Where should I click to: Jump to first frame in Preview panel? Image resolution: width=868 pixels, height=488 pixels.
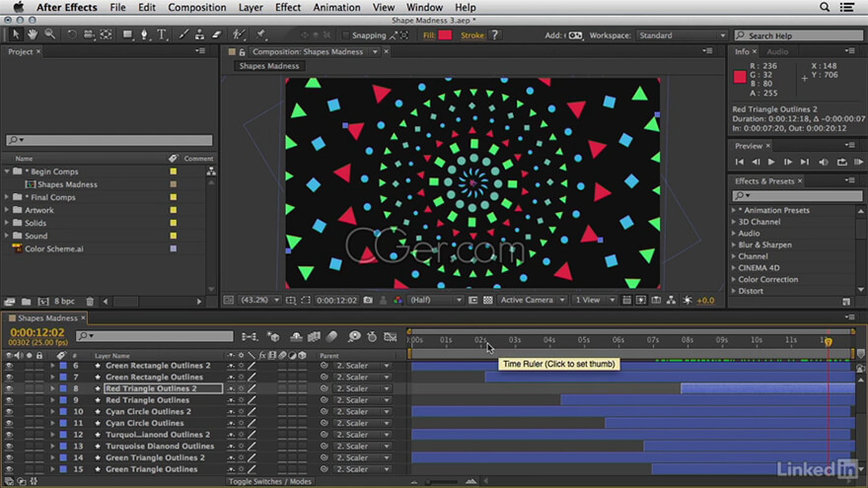pos(739,162)
